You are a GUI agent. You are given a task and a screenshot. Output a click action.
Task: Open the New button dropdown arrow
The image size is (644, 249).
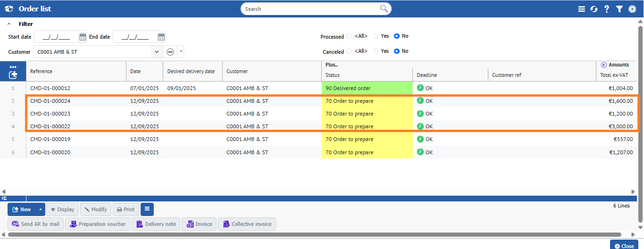tap(41, 209)
